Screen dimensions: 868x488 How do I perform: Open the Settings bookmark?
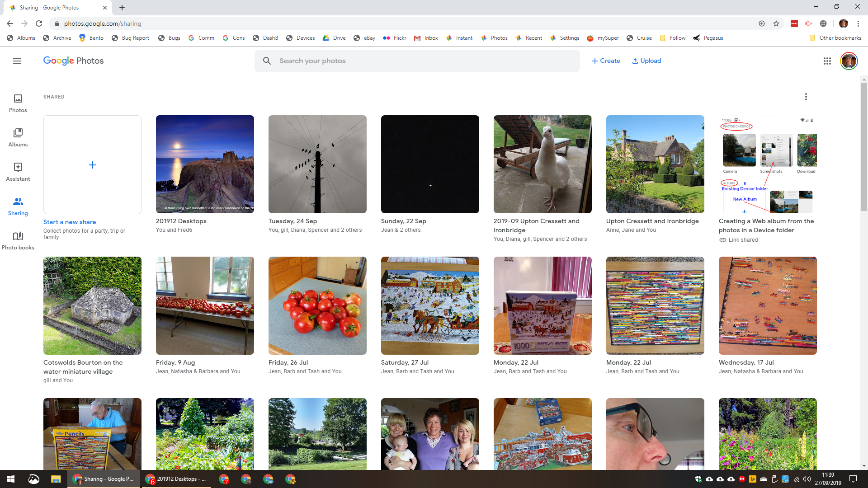point(564,38)
